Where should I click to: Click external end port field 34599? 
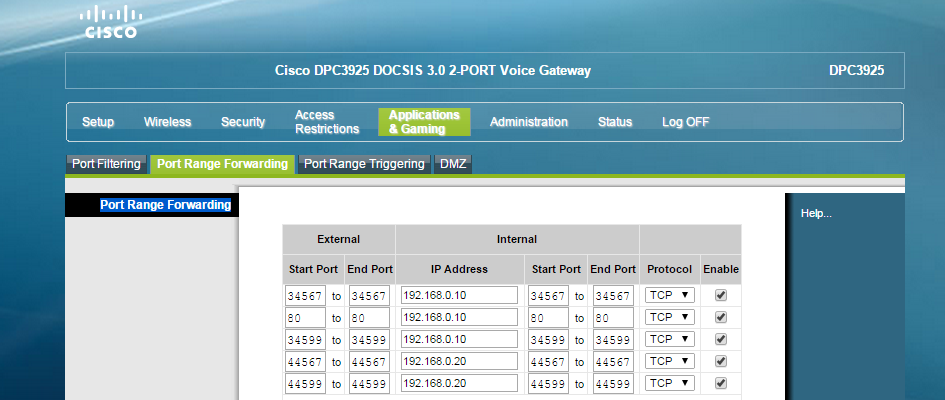click(369, 339)
